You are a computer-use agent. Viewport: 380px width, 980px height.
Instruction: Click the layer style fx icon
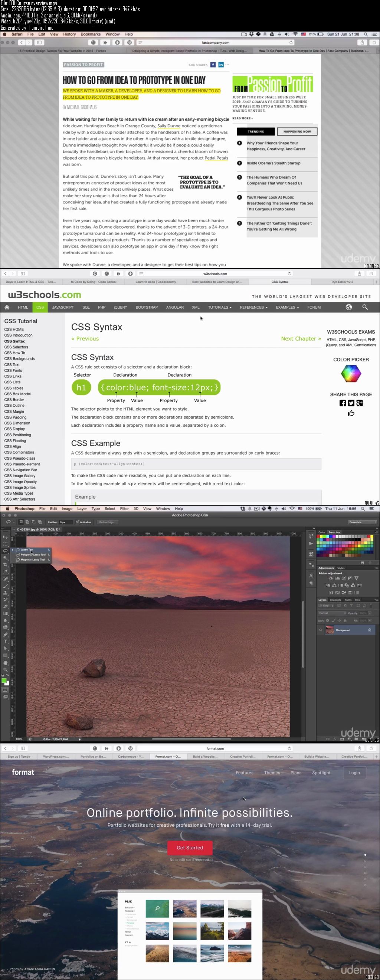click(335, 739)
